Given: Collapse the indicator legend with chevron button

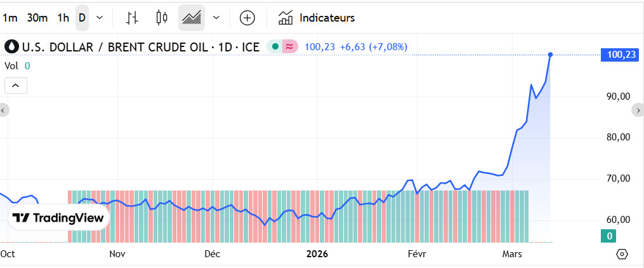Looking at the screenshot, I should (16, 85).
